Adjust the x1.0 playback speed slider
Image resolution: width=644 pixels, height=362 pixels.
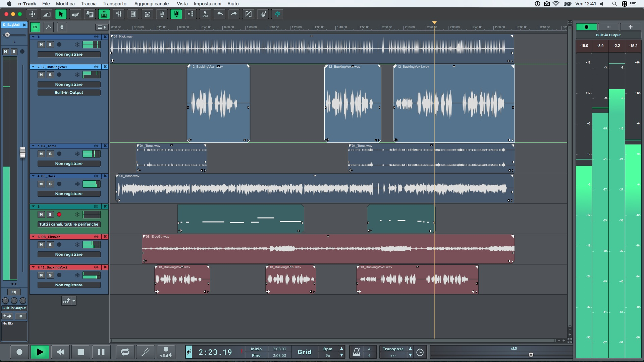pyautogui.click(x=531, y=354)
